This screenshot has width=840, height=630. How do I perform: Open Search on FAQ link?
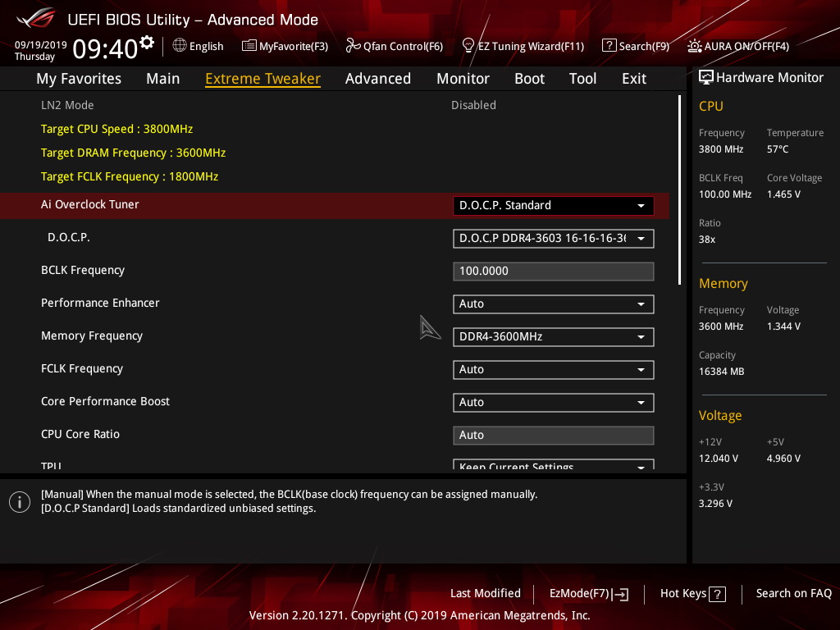[x=793, y=593]
